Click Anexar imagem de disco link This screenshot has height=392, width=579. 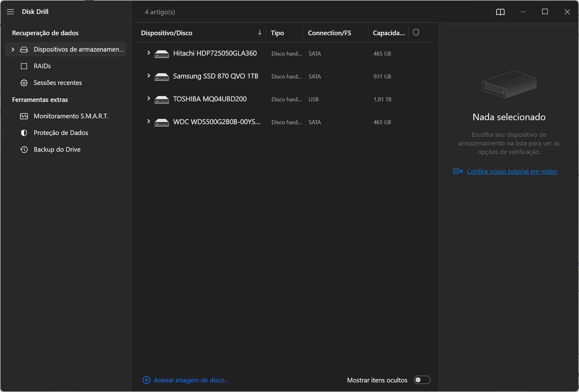coord(191,380)
